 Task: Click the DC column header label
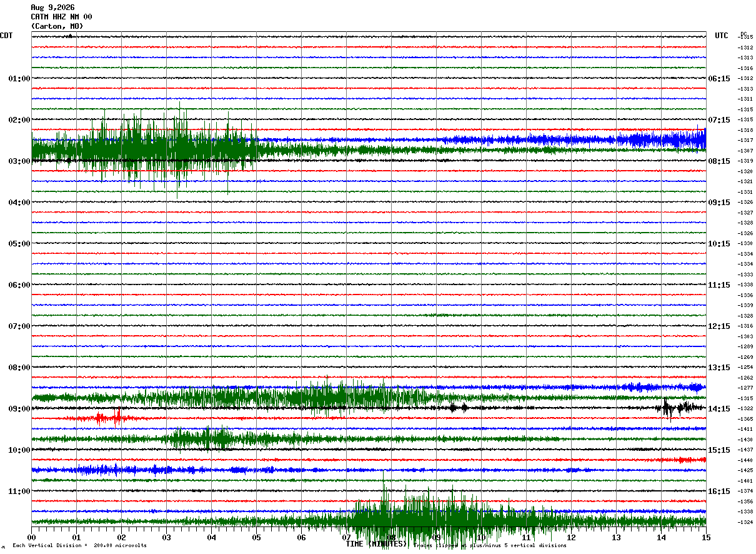[x=744, y=34]
